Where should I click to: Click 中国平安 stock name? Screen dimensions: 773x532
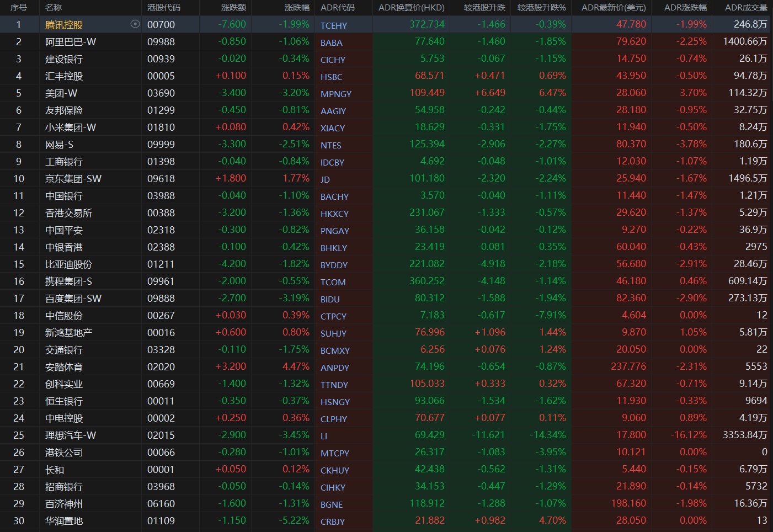point(64,230)
